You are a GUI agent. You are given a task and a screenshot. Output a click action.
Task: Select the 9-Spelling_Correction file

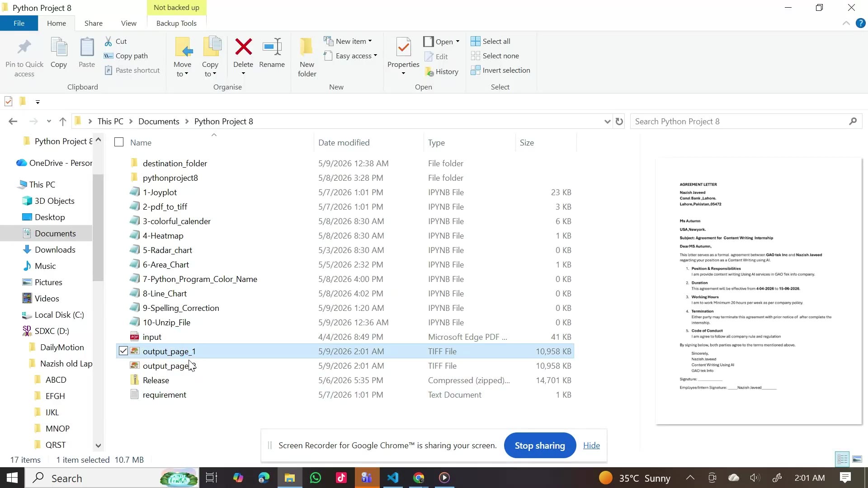tap(345, 308)
